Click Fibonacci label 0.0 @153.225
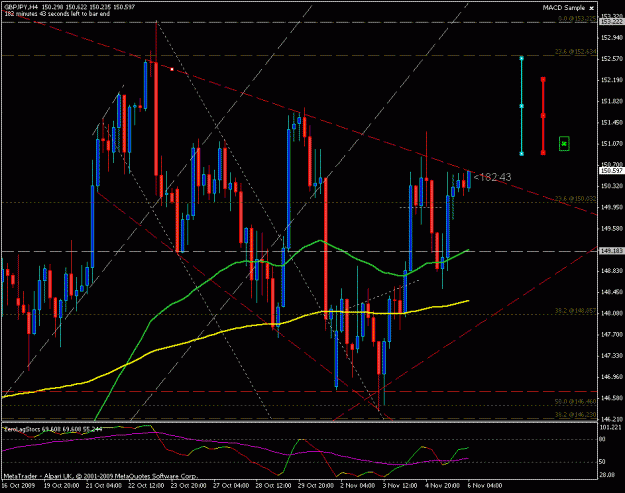This screenshot has width=625, height=493. tap(577, 18)
